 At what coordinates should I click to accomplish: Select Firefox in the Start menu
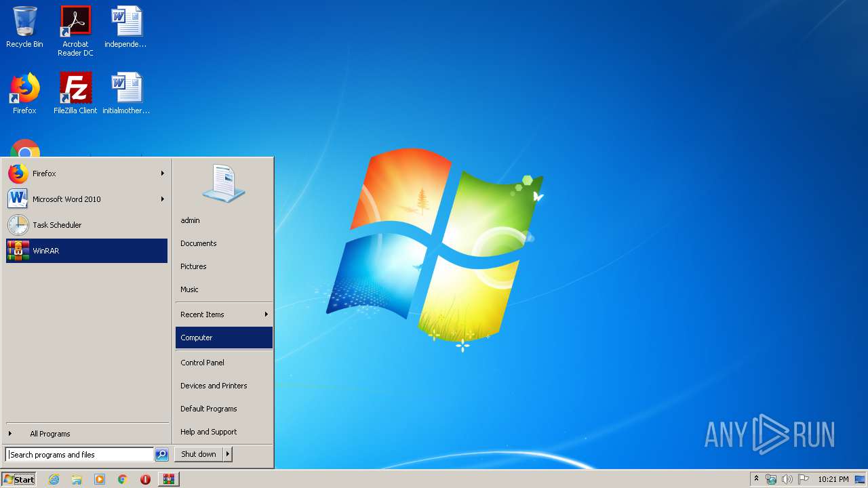pyautogui.click(x=86, y=174)
